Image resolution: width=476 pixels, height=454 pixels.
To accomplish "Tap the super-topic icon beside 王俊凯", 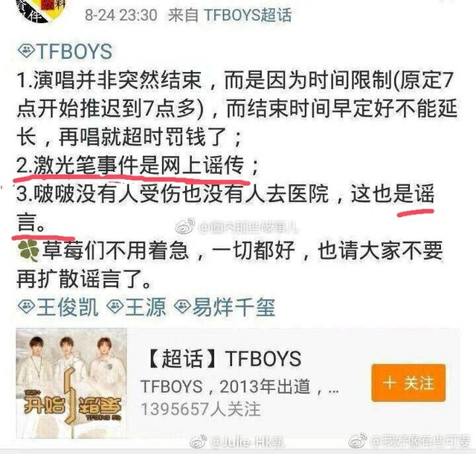I will click(x=27, y=307).
